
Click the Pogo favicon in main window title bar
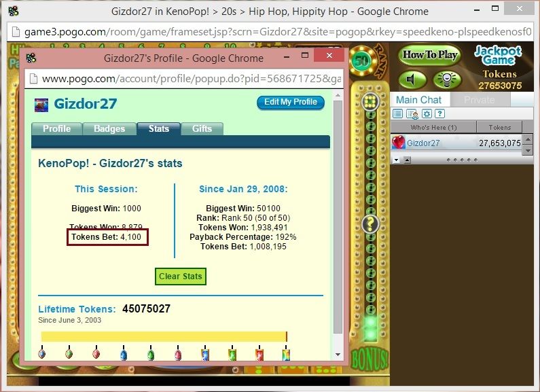14,12
